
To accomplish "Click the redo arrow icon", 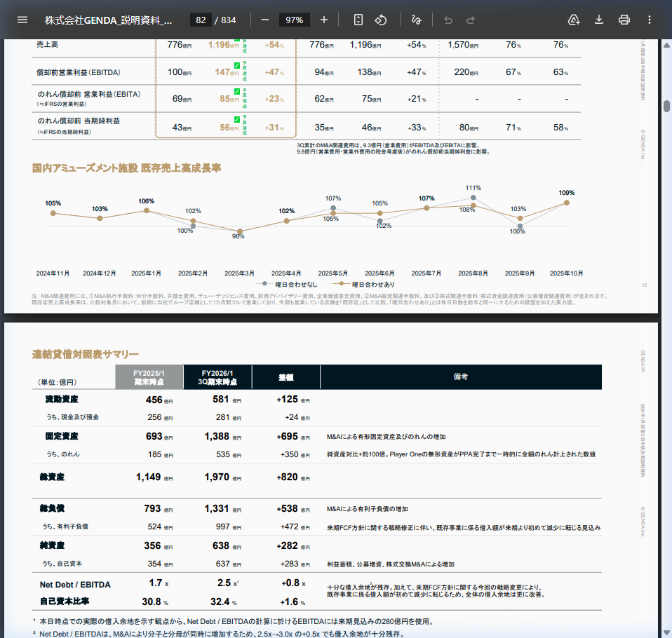I will tap(471, 20).
